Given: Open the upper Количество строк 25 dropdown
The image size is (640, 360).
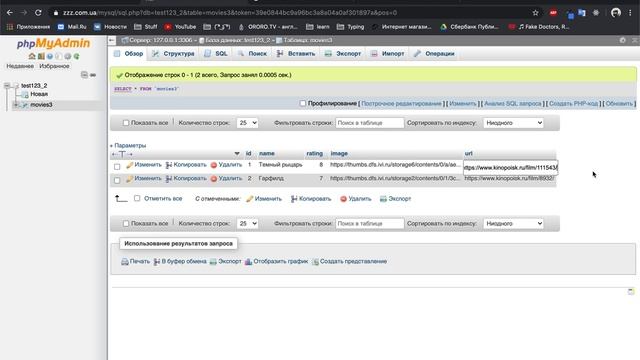Looking at the screenshot, I should [247, 123].
